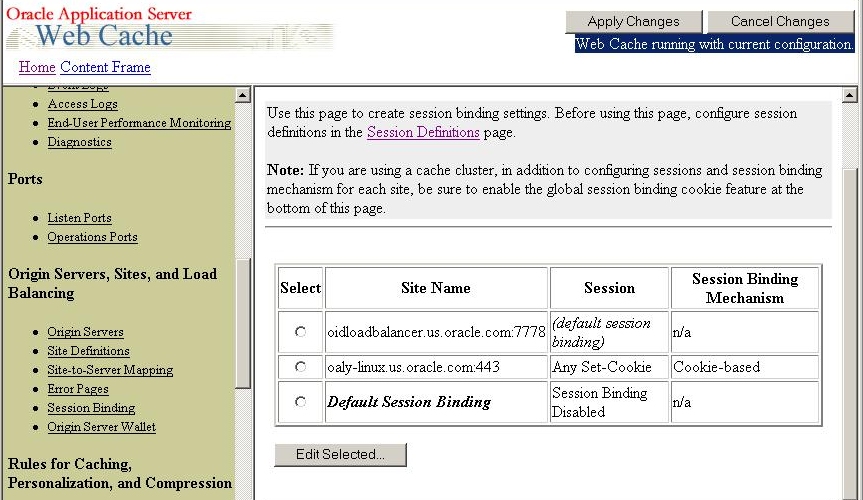Open End-User Performance Monitoring link
The image size is (863, 500).
click(139, 123)
